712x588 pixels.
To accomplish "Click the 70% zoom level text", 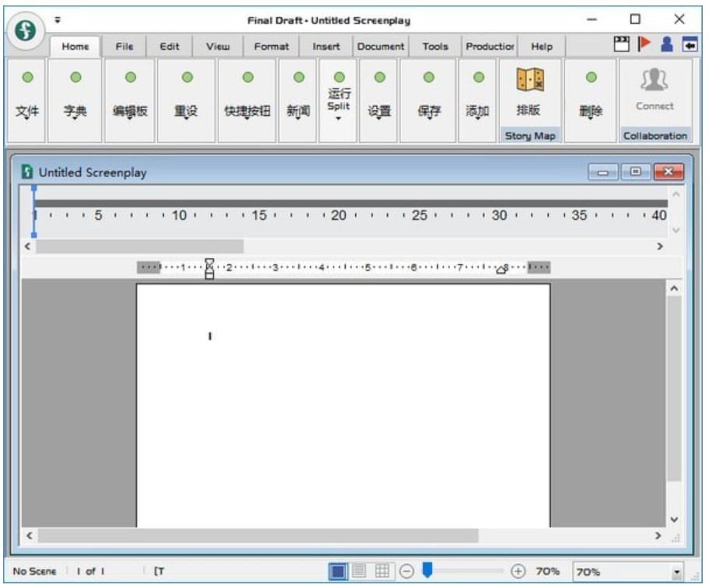I will [x=548, y=571].
